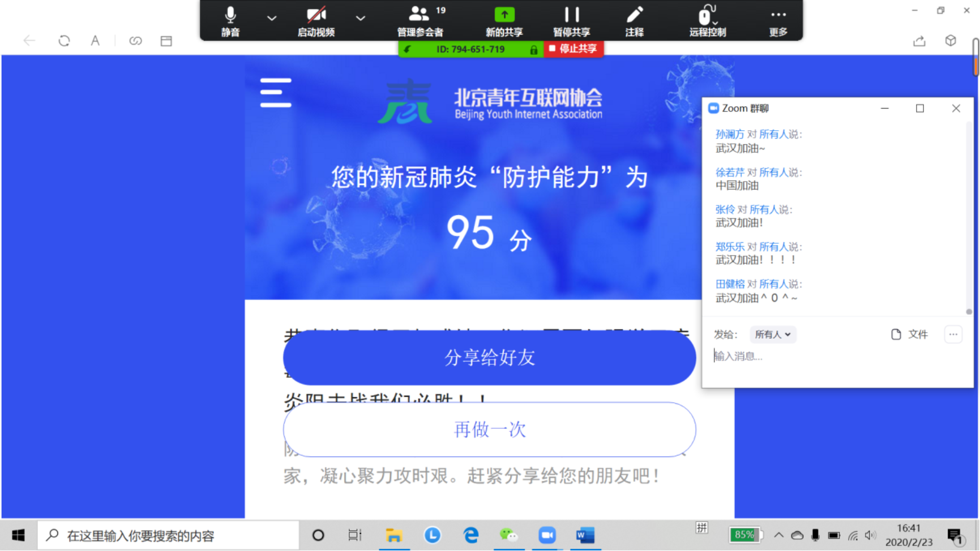Click the 再做一次 button

pyautogui.click(x=489, y=429)
